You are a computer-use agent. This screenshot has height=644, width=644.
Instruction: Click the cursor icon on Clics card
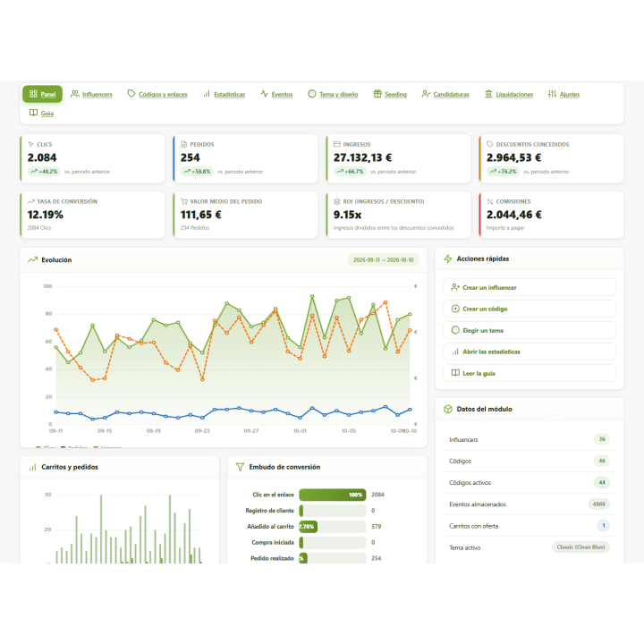click(x=30, y=144)
